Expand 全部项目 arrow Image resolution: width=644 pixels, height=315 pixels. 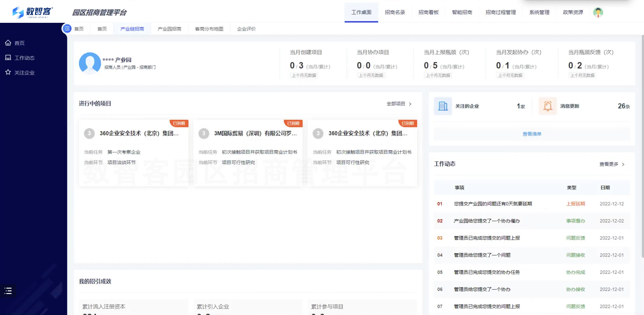(410, 104)
